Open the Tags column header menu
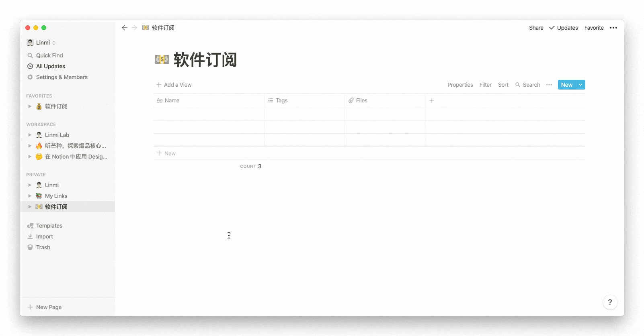 pos(305,100)
